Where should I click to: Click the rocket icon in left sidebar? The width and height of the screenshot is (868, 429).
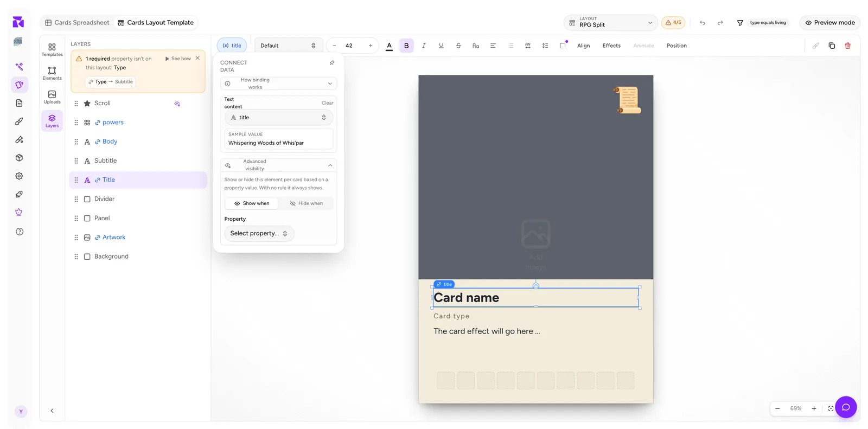(20, 194)
